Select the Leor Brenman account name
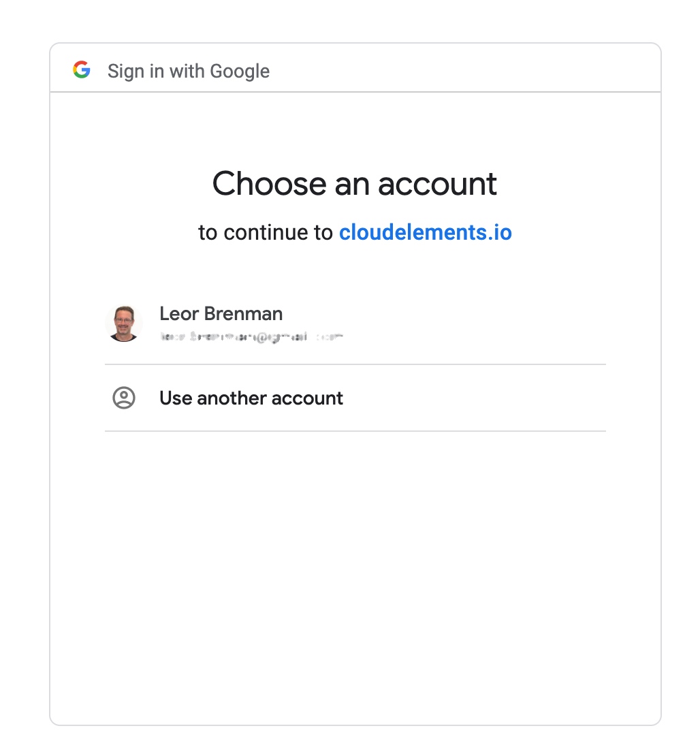The image size is (700, 756). coord(221,313)
